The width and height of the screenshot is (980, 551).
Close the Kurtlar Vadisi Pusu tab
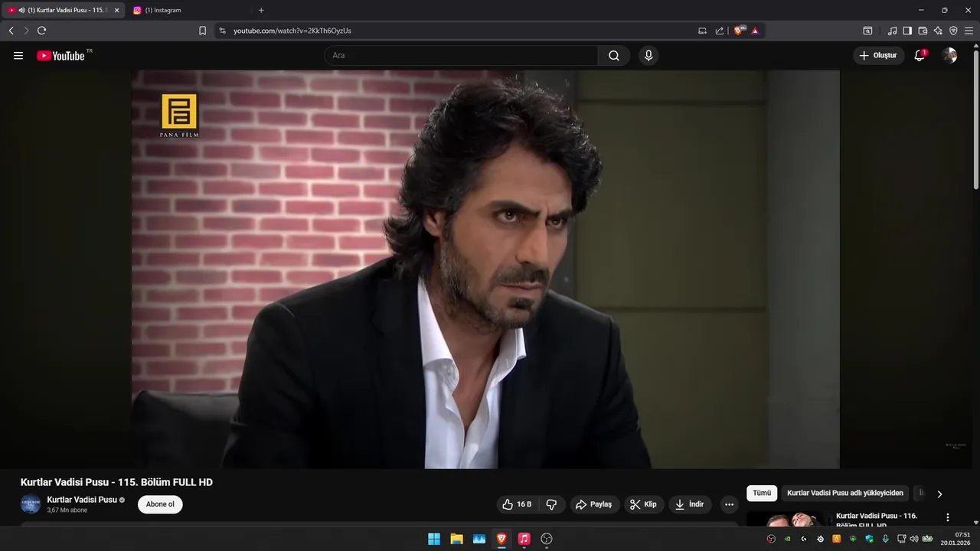(x=117, y=10)
